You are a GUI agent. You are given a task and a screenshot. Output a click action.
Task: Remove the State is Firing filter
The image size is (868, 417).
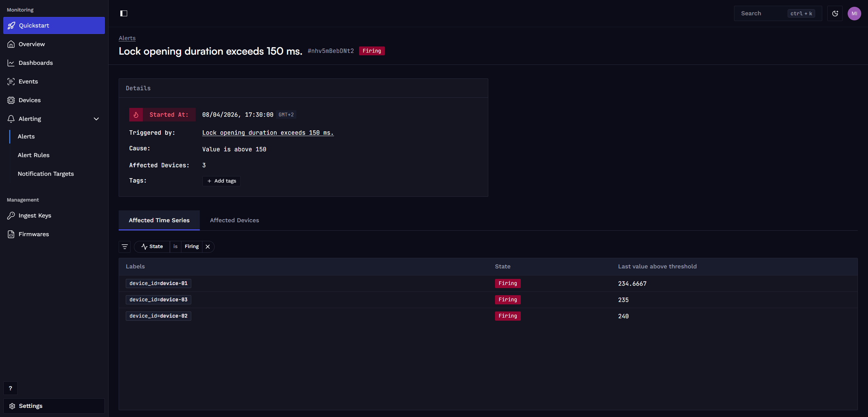click(208, 247)
